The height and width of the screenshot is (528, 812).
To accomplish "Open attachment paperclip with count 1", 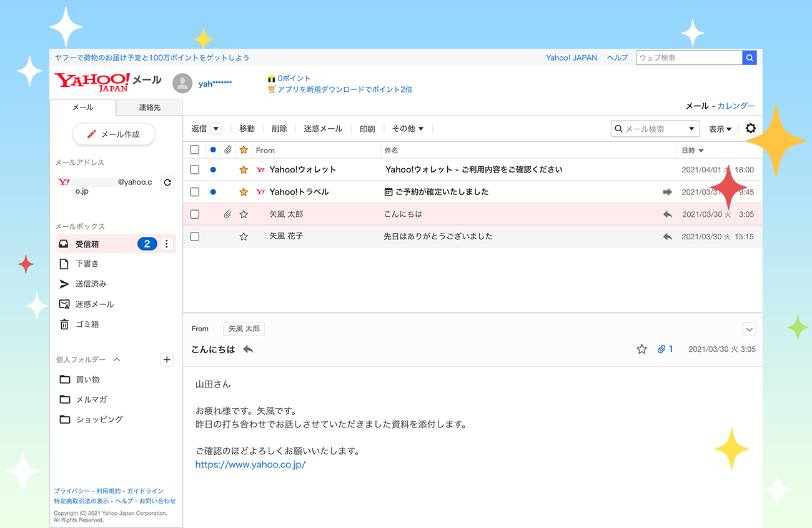I will (665, 349).
